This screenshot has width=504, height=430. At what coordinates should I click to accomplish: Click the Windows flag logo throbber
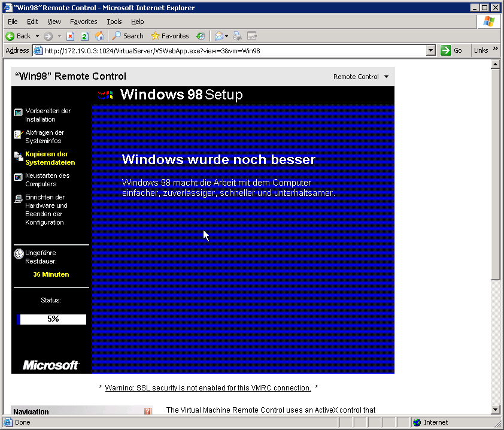(x=488, y=22)
